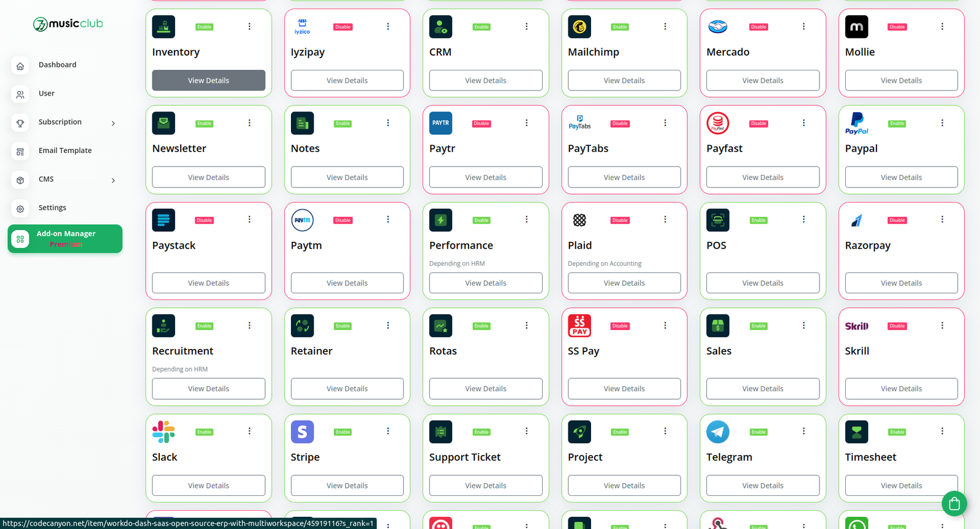
Task: Toggle the Enable badge on Paypal
Action: [x=897, y=124]
